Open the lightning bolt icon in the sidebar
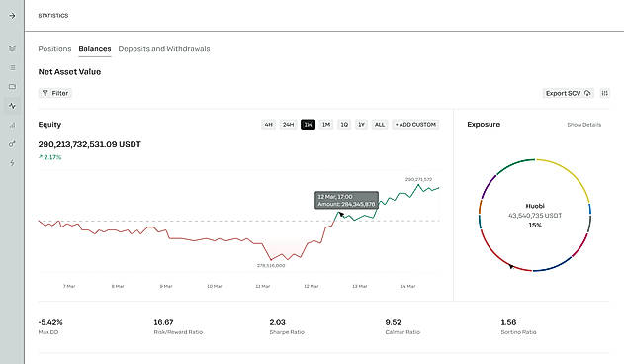This screenshot has width=624, height=364. (12, 163)
